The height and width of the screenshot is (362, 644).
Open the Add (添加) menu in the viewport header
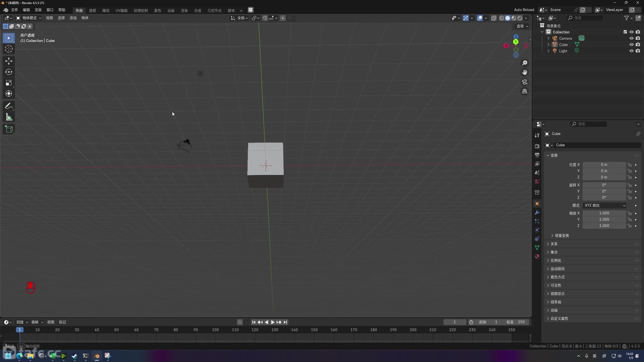[x=73, y=18]
